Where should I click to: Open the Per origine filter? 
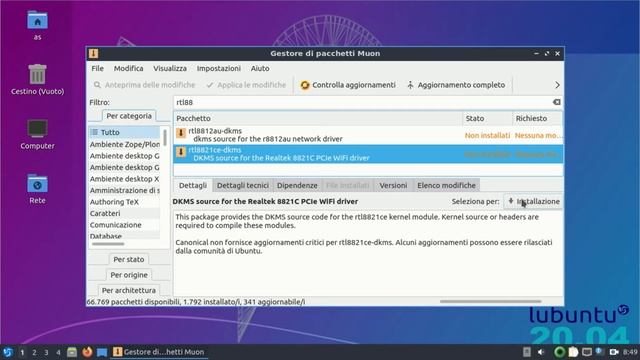(129, 275)
